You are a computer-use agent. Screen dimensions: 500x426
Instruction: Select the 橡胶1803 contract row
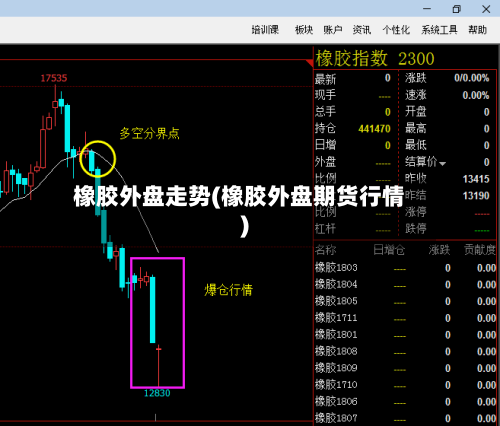[405, 268]
